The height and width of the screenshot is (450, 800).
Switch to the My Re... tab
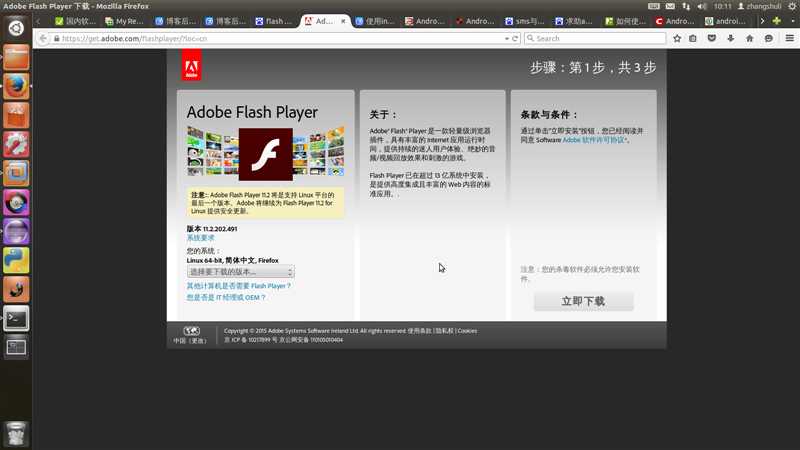point(124,21)
